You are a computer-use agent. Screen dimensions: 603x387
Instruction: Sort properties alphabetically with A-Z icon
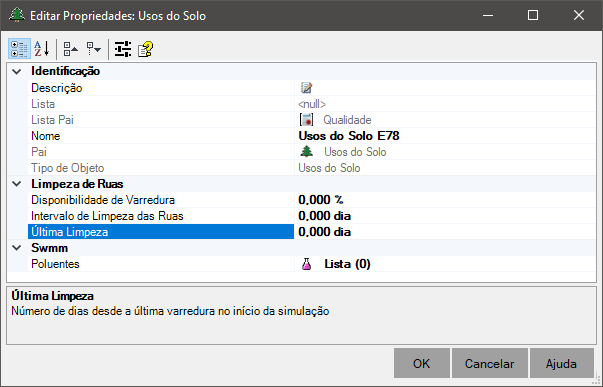42,49
